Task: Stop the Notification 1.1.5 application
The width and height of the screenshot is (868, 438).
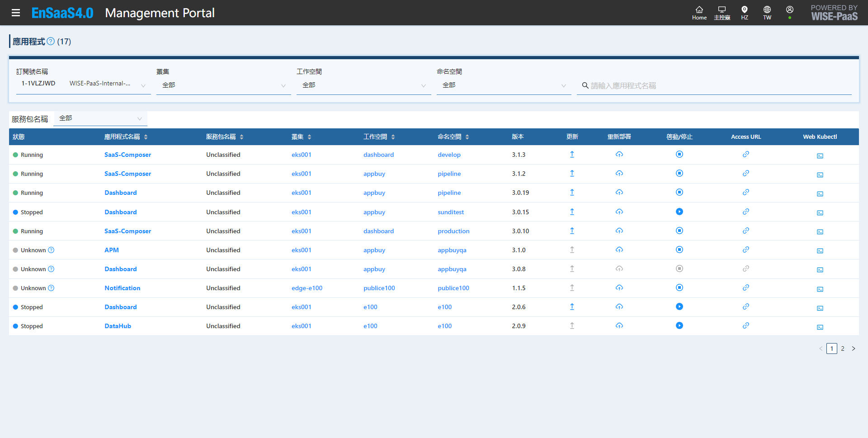Action: [679, 287]
